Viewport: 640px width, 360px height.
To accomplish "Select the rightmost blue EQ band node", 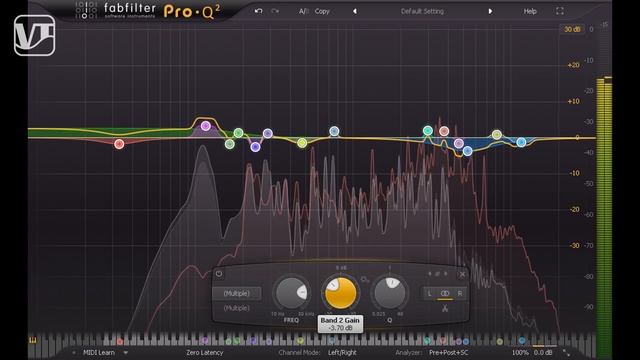I will [x=521, y=142].
